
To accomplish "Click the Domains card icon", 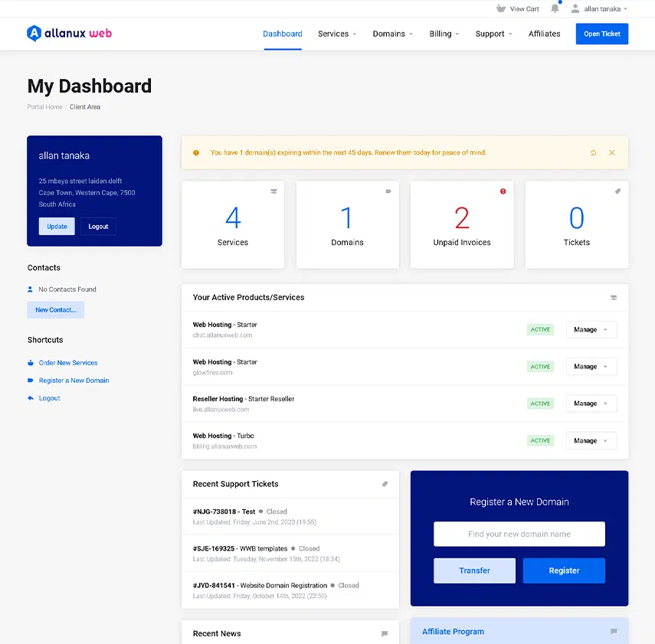I will 388,192.
